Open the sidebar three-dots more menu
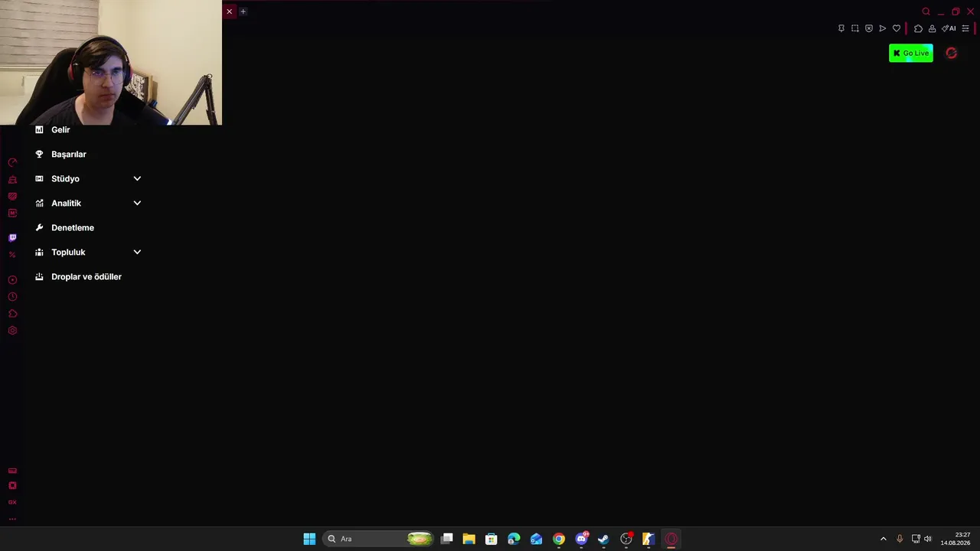Viewport: 980px width, 551px height. (x=12, y=519)
